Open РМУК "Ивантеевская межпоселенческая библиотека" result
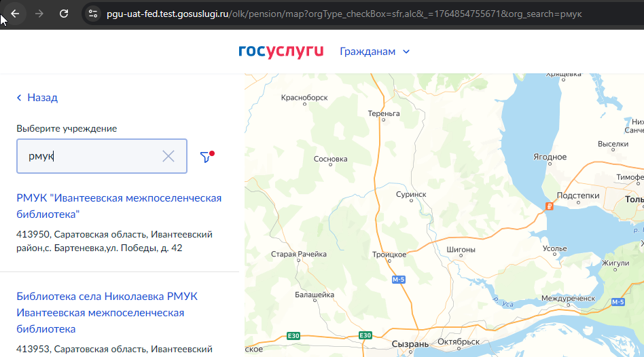Image resolution: width=644 pixels, height=357 pixels. click(x=119, y=206)
